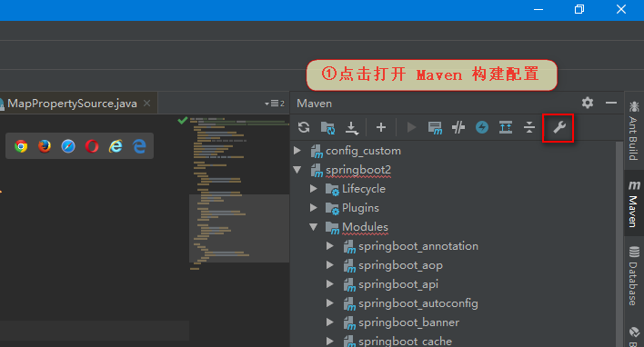This screenshot has height=347, width=644.
Task: Collapse springboot2 project node
Action: [x=297, y=169]
